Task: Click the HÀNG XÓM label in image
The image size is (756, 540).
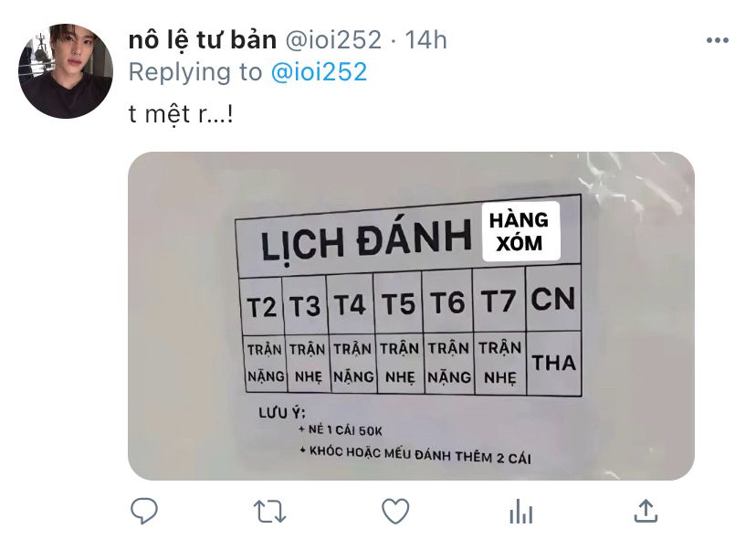Action: point(520,232)
